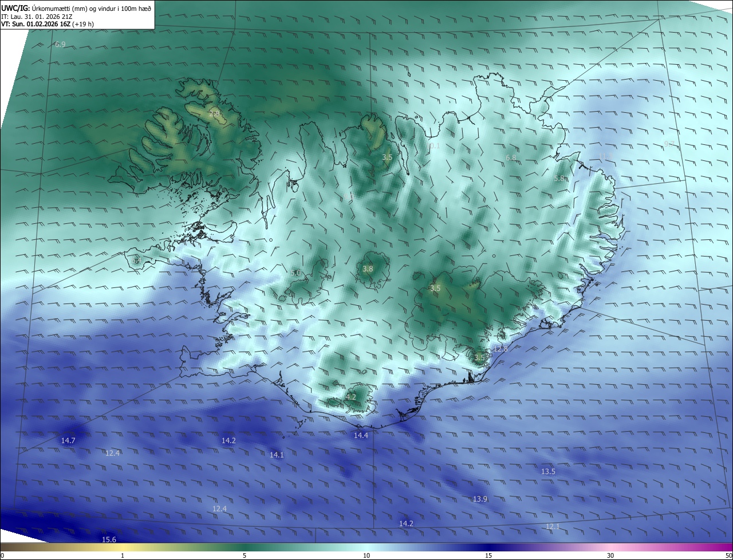The image size is (733, 560).
Task: Click the '12.8' value on the southeast coast
Action: coord(500,349)
